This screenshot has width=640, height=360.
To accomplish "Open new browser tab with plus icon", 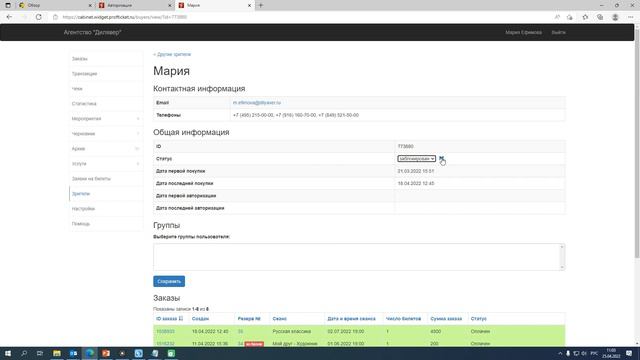I will point(261,5).
